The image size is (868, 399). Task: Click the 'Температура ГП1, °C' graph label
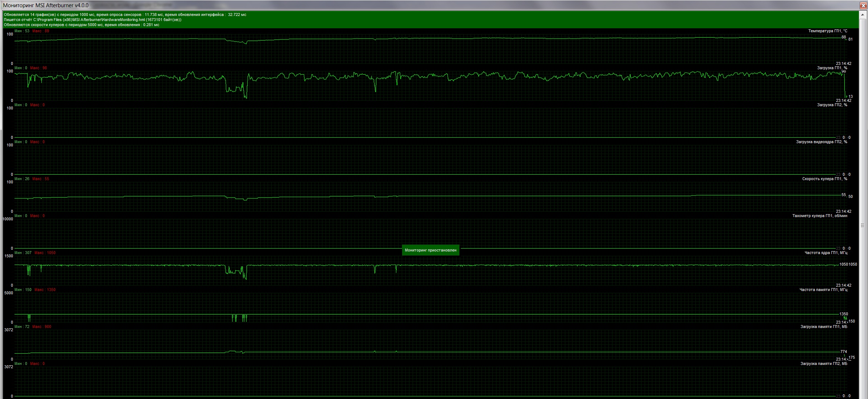pyautogui.click(x=827, y=31)
